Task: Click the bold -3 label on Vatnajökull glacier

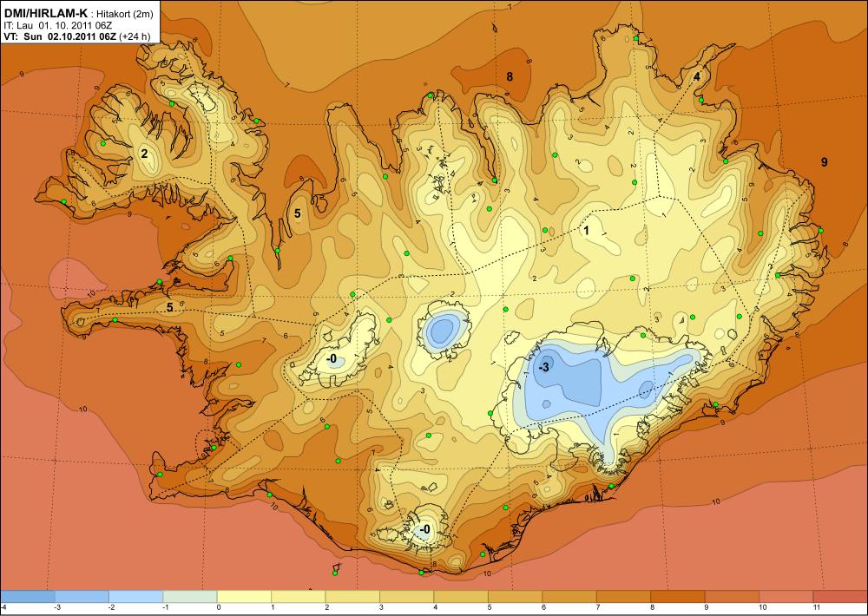Action: (544, 368)
